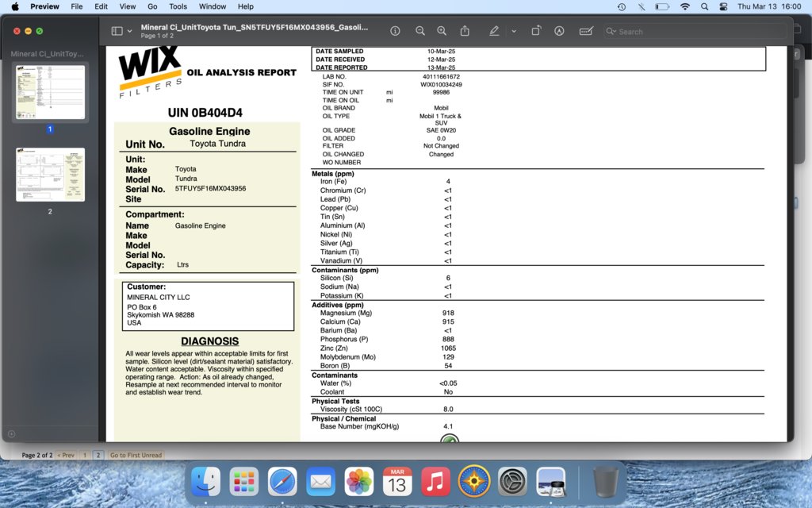Click the 'Iron (Fe)' row label
The height and width of the screenshot is (508, 812).
(334, 182)
